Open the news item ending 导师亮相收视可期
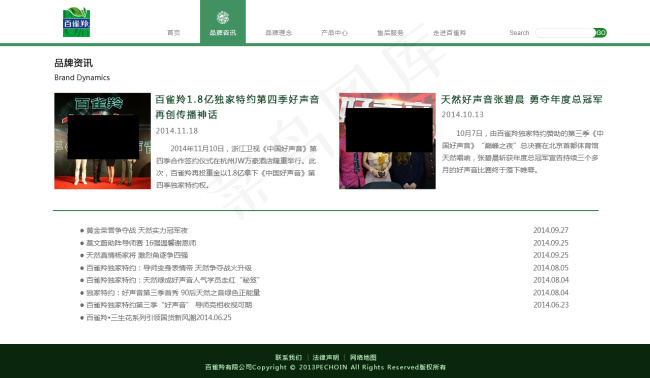Image resolution: width=650 pixels, height=378 pixels. click(x=169, y=305)
